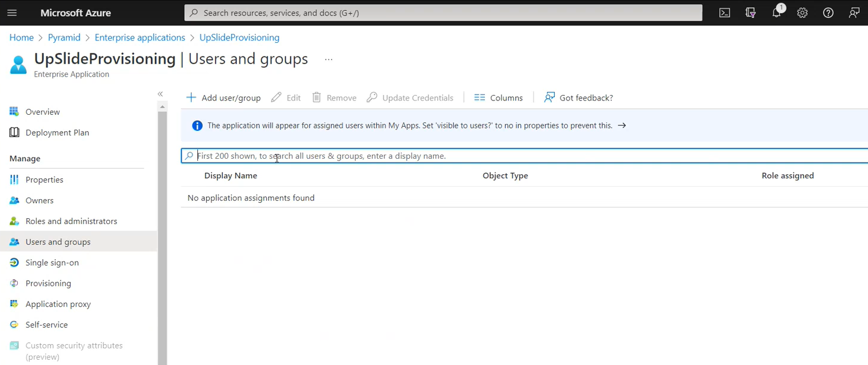Click Got feedback? in the toolbar
Viewport: 868px width, 365px height.
(579, 97)
